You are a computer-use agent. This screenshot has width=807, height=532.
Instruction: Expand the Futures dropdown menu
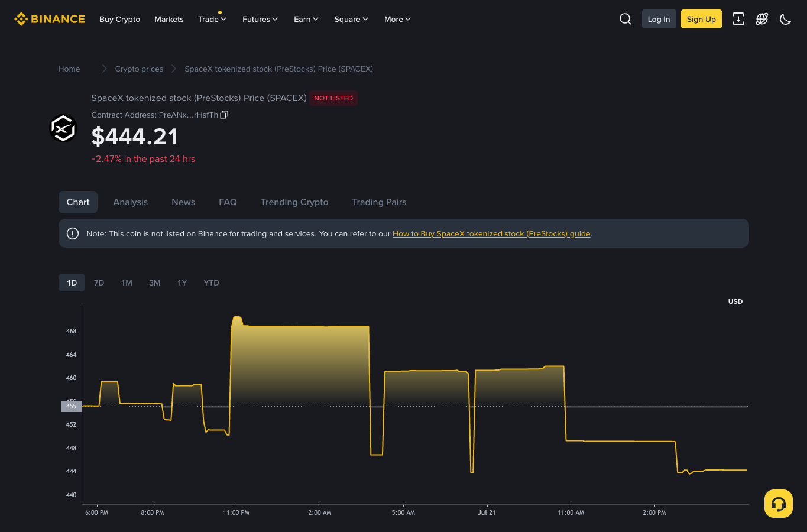pos(260,19)
